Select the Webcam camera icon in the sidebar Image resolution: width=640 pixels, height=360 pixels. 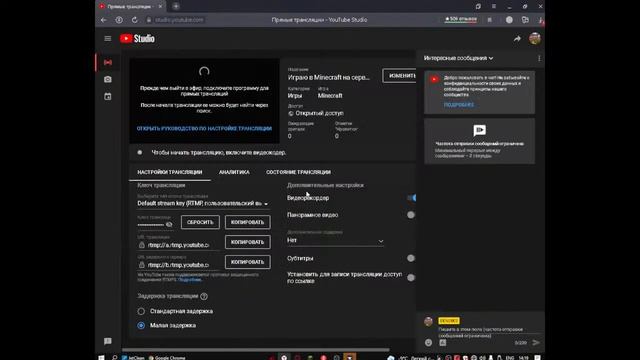pos(108,79)
